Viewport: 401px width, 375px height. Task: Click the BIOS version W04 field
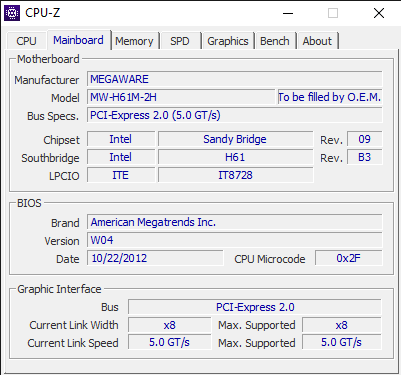[235, 240]
